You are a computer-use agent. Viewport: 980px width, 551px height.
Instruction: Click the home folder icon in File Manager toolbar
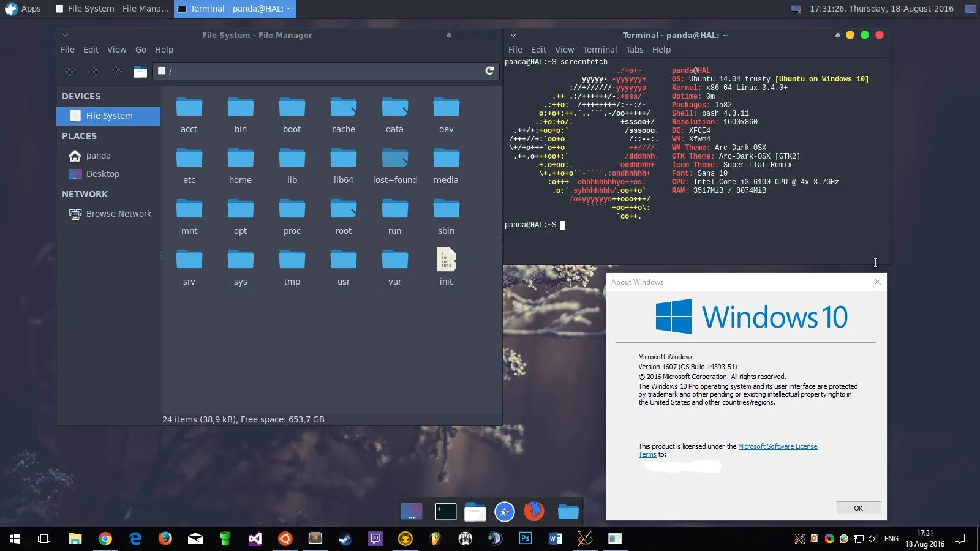coord(140,72)
